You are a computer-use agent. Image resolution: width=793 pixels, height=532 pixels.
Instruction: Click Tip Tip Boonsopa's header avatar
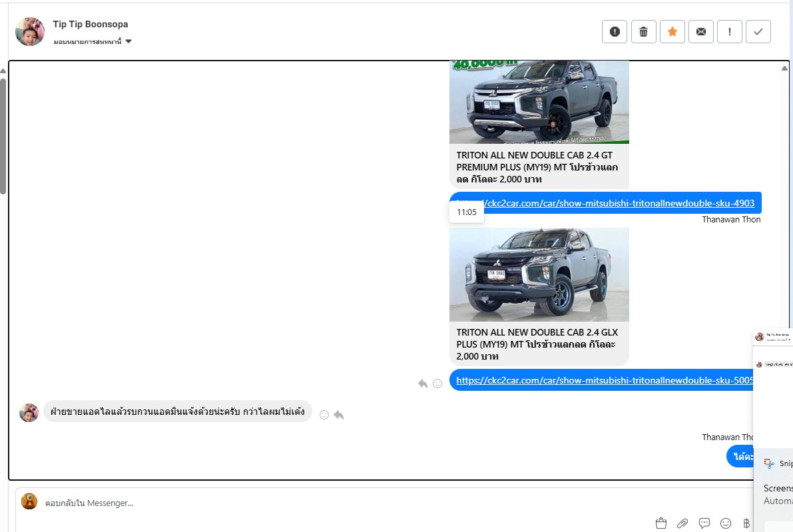click(x=30, y=31)
